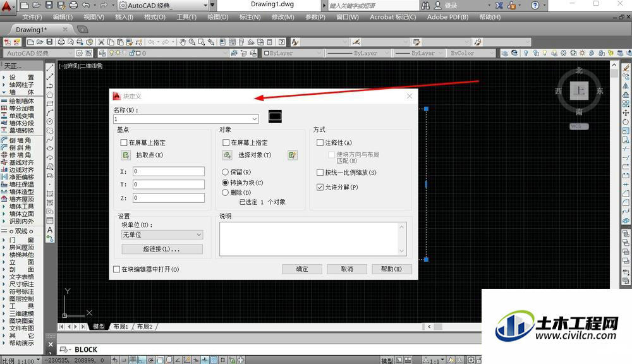Click the AutoCAD application menu logo
Image resolution: width=632 pixels, height=364 pixels.
click(x=7, y=6)
